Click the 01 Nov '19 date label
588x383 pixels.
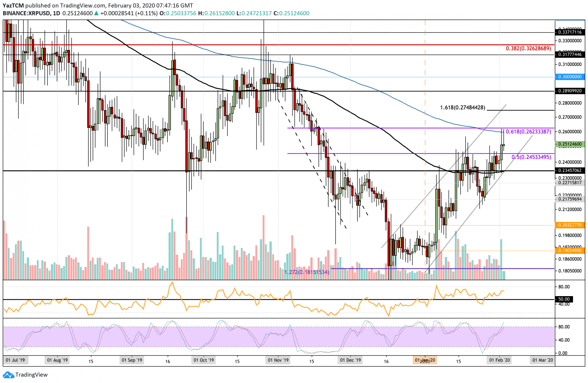pyautogui.click(x=278, y=360)
